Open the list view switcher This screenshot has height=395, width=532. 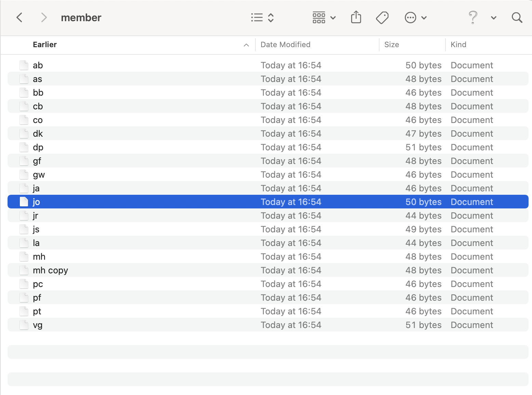pyautogui.click(x=262, y=17)
